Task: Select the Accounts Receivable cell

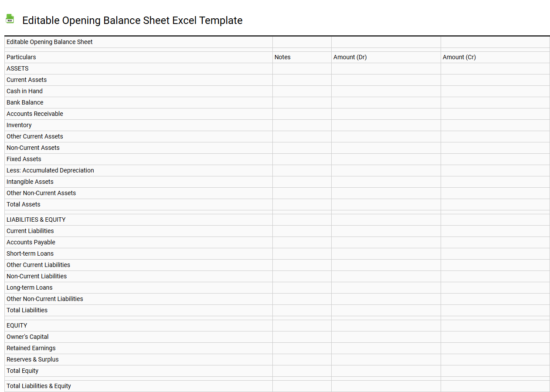Action: [35, 114]
